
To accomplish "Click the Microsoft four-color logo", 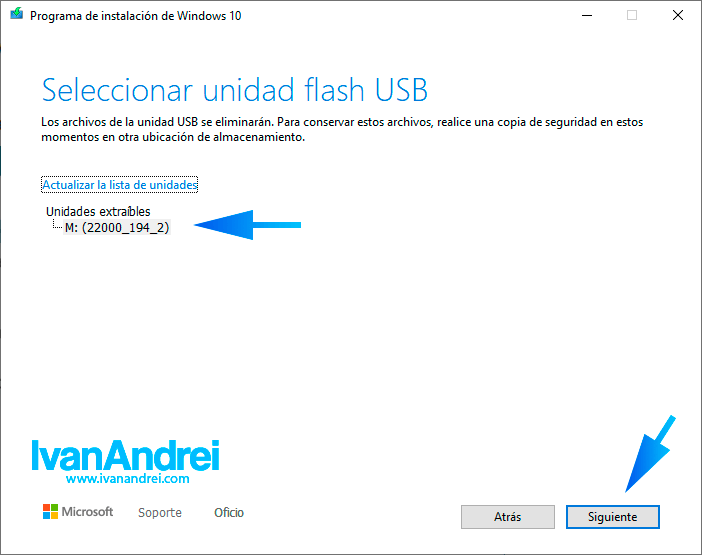I will pos(50,512).
